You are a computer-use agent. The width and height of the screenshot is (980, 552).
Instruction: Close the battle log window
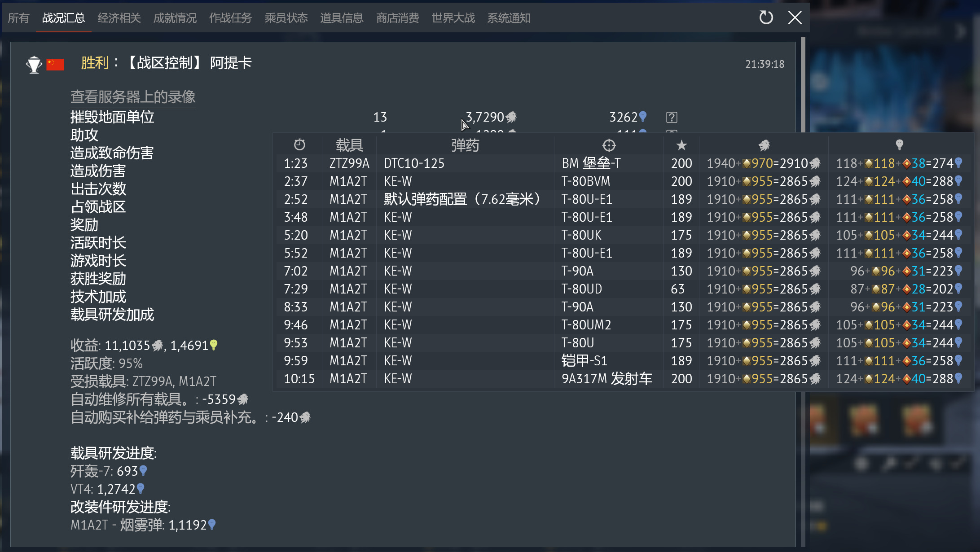(x=795, y=18)
